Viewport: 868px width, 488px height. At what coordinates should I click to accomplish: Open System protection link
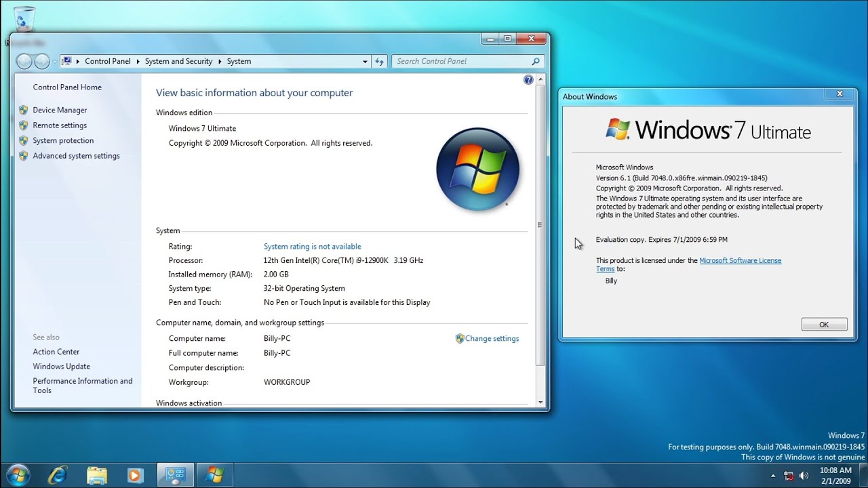(63, 140)
